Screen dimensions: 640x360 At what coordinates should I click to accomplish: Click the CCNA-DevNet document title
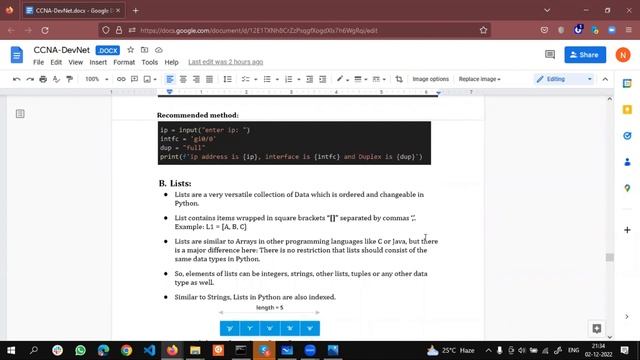62,50
